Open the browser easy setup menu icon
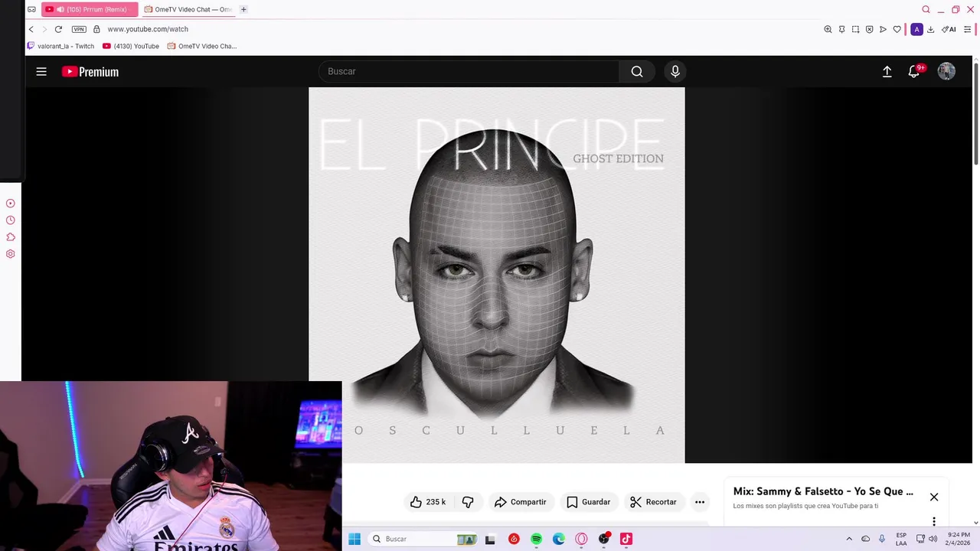Screen dimensions: 980x551 tap(968, 29)
